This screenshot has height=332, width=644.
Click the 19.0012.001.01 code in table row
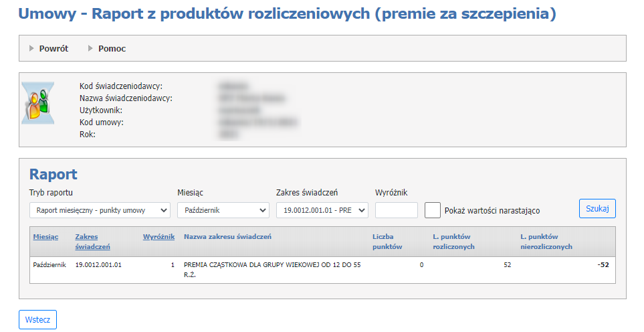(x=98, y=265)
